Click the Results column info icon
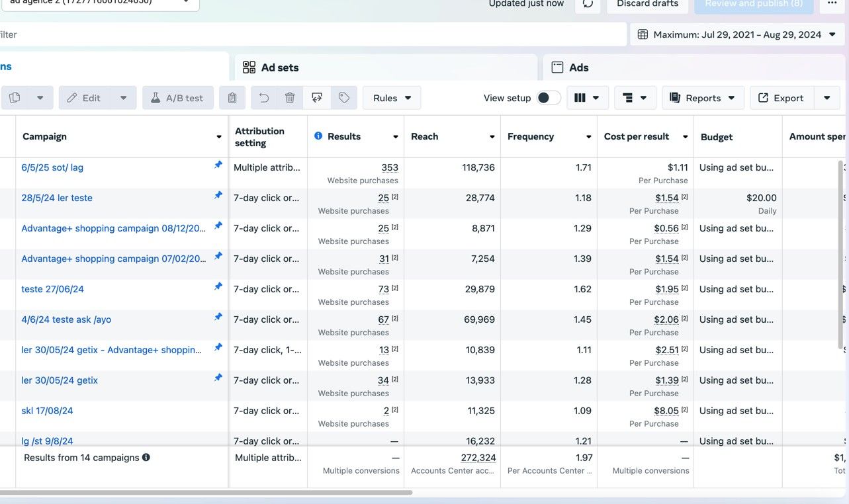This screenshot has width=849, height=504. pyautogui.click(x=318, y=136)
